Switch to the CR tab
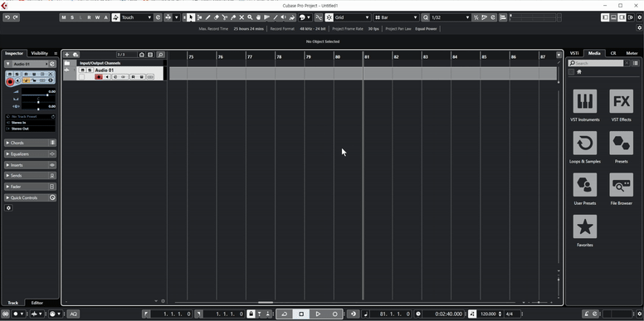644x321 pixels. [x=612, y=53]
